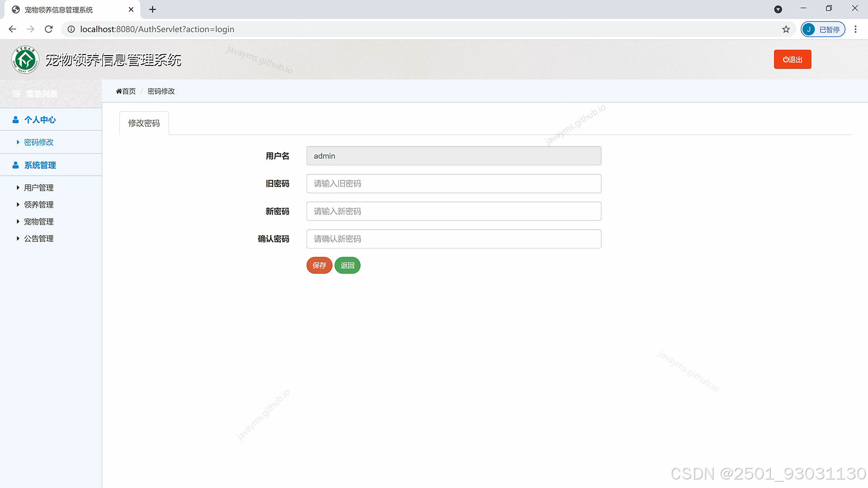
Task: Click the arrow beside 密码修改
Action: (18, 142)
